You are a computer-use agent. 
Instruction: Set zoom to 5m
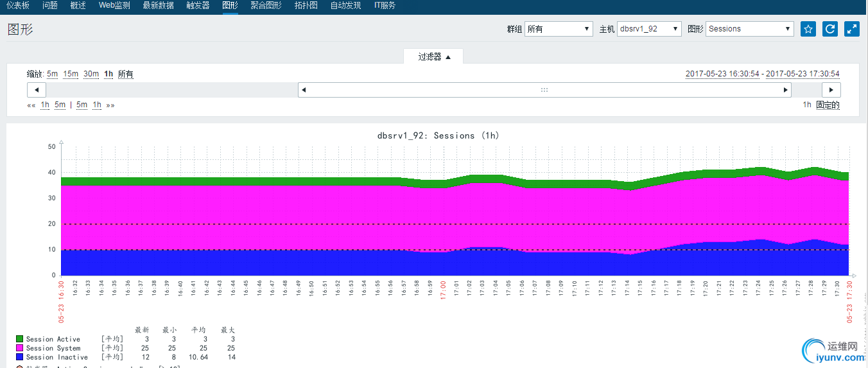[x=52, y=74]
